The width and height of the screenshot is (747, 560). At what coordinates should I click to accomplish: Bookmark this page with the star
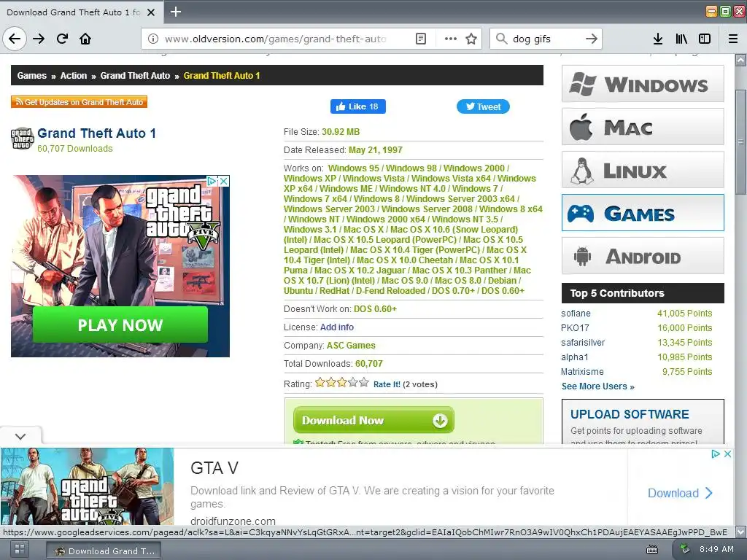point(471,39)
